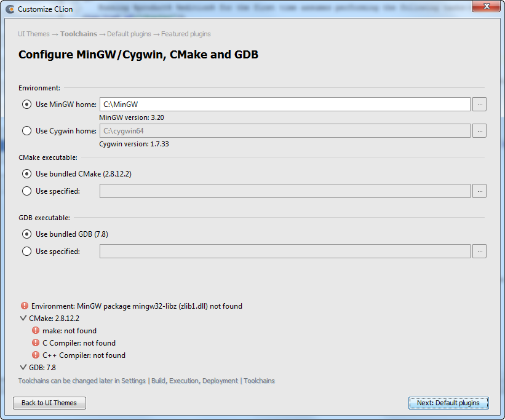Click the Cygwin version: 1.7.33 text
The width and height of the screenshot is (505, 420).
tap(134, 144)
